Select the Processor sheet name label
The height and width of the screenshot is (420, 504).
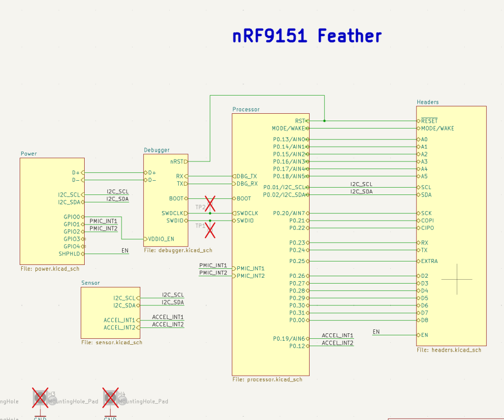(x=246, y=109)
